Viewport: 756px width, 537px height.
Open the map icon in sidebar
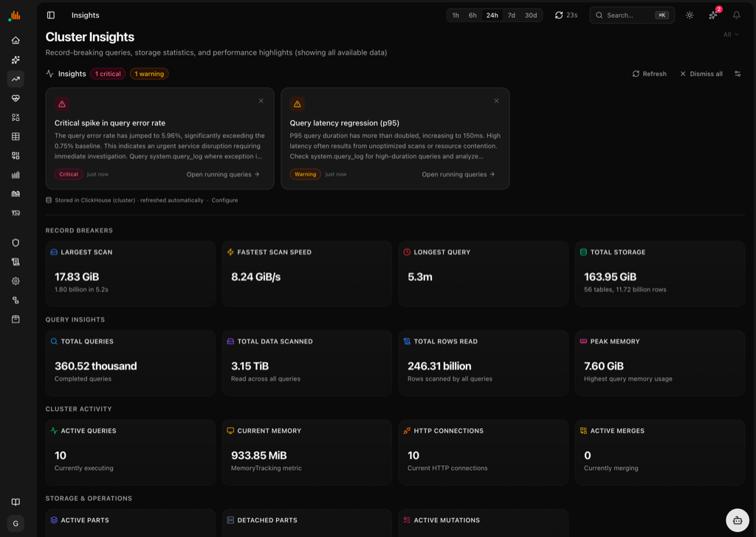click(x=16, y=194)
